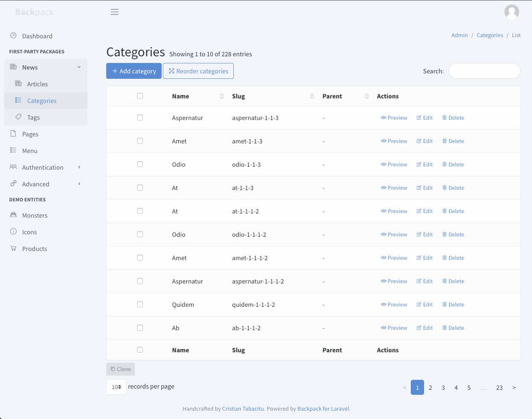532x419 pixels.
Task: Preview the amet-1-1-1-2 category
Action: [x=394, y=258]
